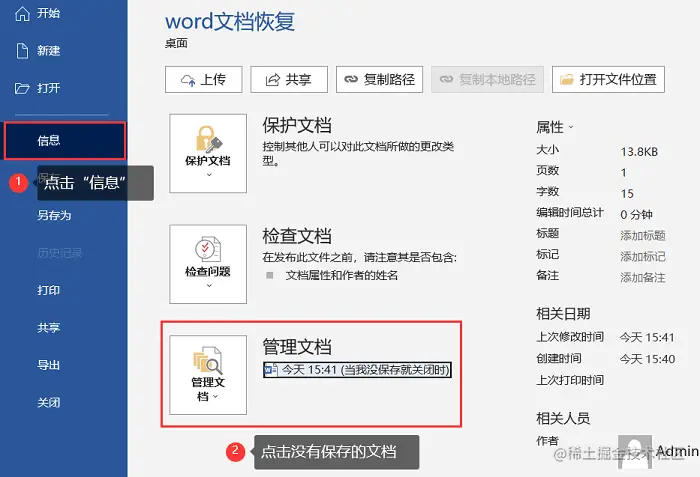700x477 pixels.
Task: Click the Admin author avatar
Action: point(635,452)
